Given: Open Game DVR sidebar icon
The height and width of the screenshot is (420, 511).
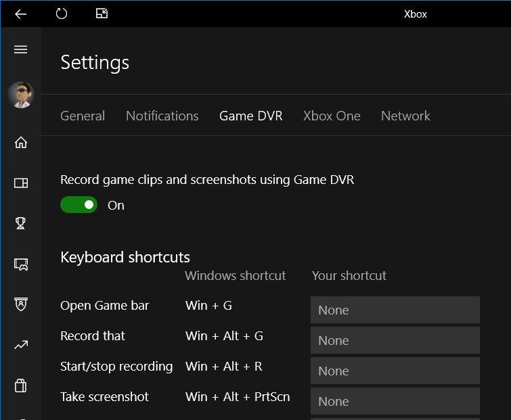Looking at the screenshot, I should tap(21, 264).
